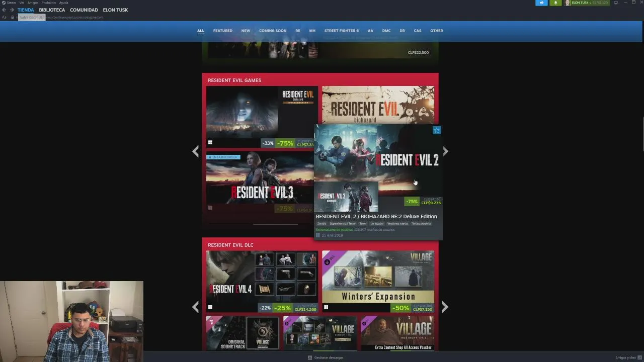The height and width of the screenshot is (362, 644).
Task: Click Windows icon on Winters' Expansion card
Action: (326, 307)
